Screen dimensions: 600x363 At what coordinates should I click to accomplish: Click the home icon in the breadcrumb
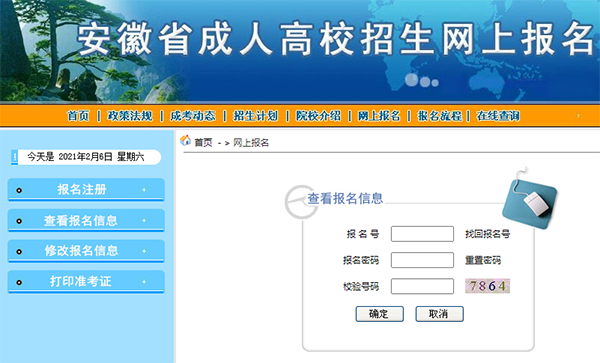tap(186, 141)
